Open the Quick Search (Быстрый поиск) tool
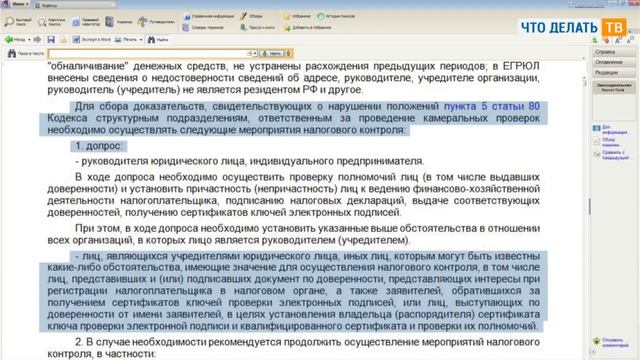The height and width of the screenshot is (360, 640). pyautogui.click(x=18, y=22)
